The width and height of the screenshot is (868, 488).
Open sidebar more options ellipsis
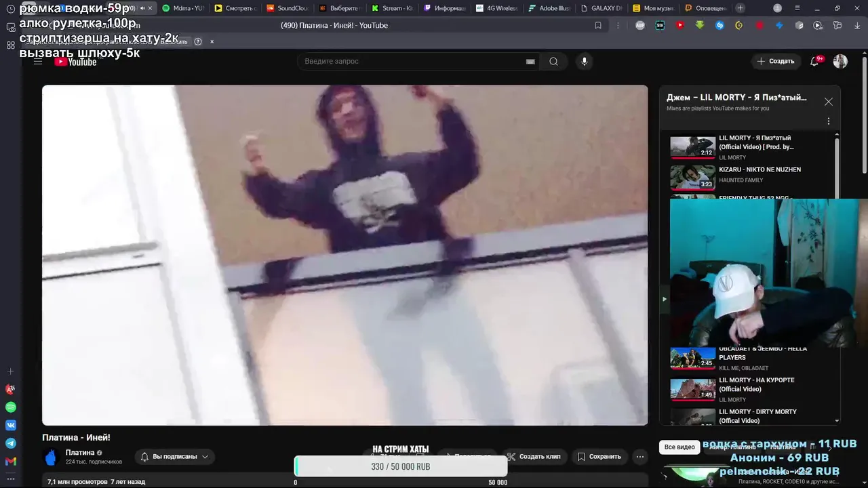(x=10, y=479)
